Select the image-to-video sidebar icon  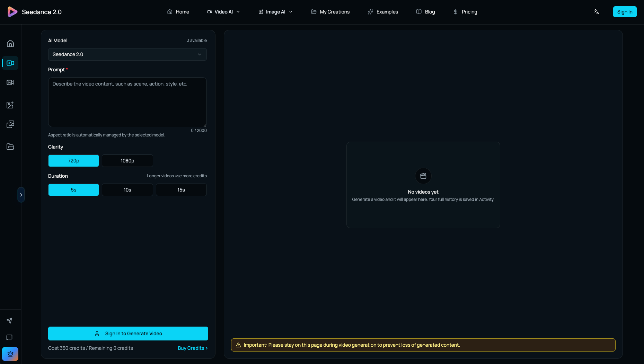10,82
